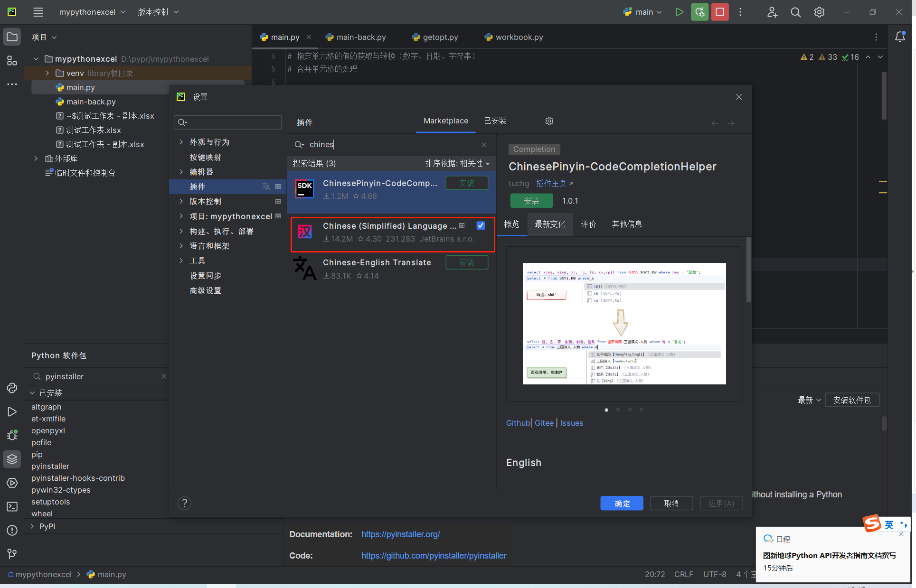Switch to the workbook.py editor tab
Viewport: 916px width, 588px height.
pos(519,37)
